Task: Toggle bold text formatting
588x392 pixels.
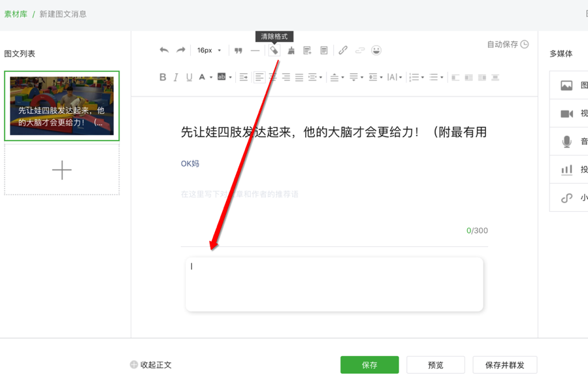Action: 163,77
